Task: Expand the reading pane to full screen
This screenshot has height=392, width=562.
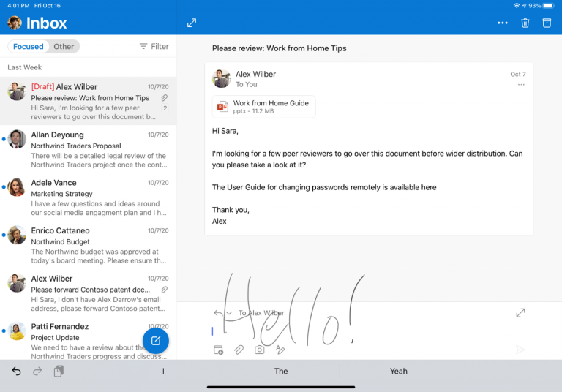Action: click(192, 23)
